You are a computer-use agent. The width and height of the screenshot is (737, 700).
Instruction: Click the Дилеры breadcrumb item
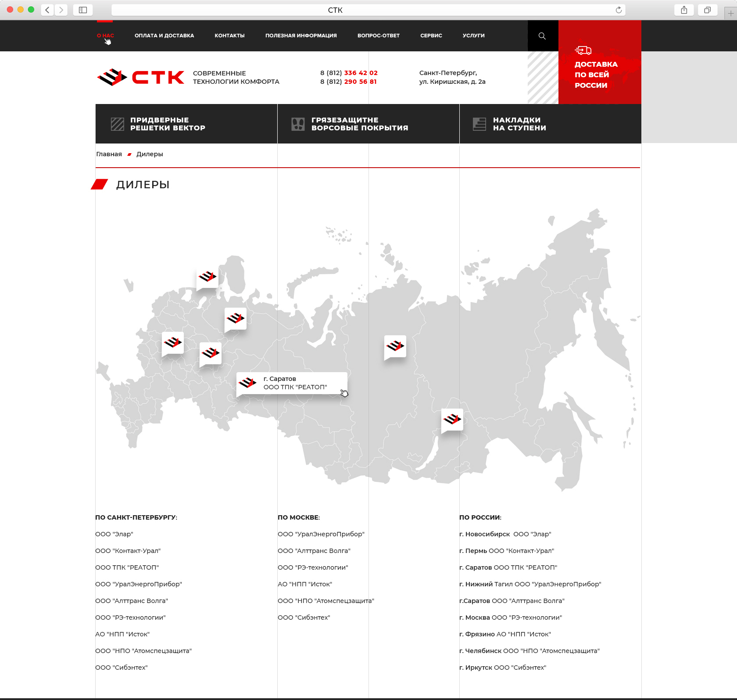click(x=150, y=154)
